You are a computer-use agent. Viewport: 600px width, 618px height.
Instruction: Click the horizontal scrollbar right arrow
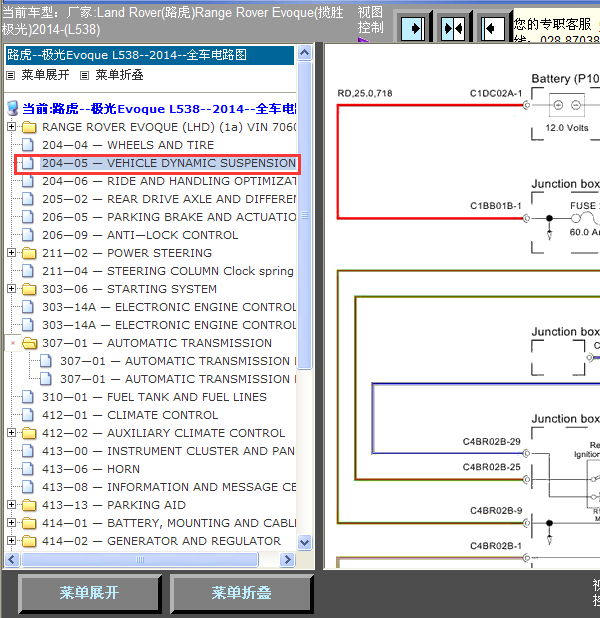click(287, 559)
